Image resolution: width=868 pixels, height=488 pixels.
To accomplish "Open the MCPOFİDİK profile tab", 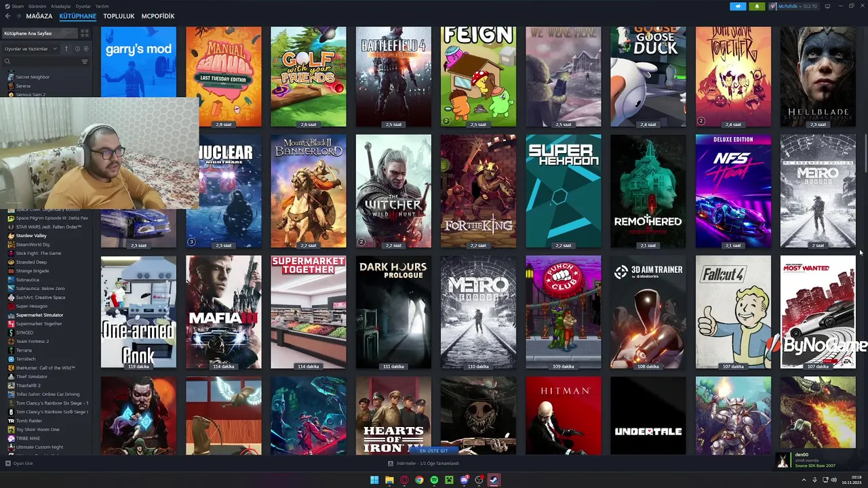I will 158,16.
